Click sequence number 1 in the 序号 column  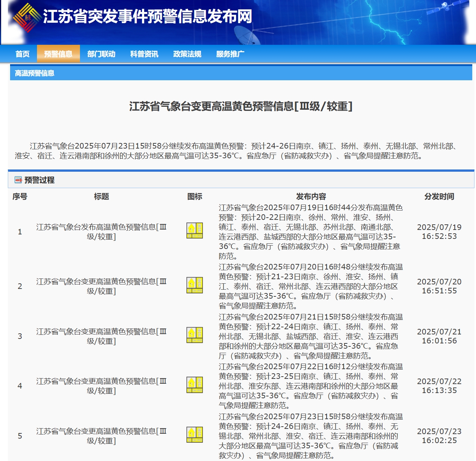tap(20, 232)
